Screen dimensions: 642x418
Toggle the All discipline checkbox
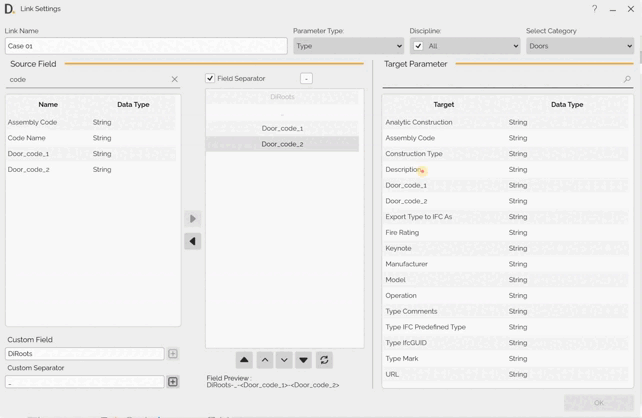pyautogui.click(x=418, y=46)
